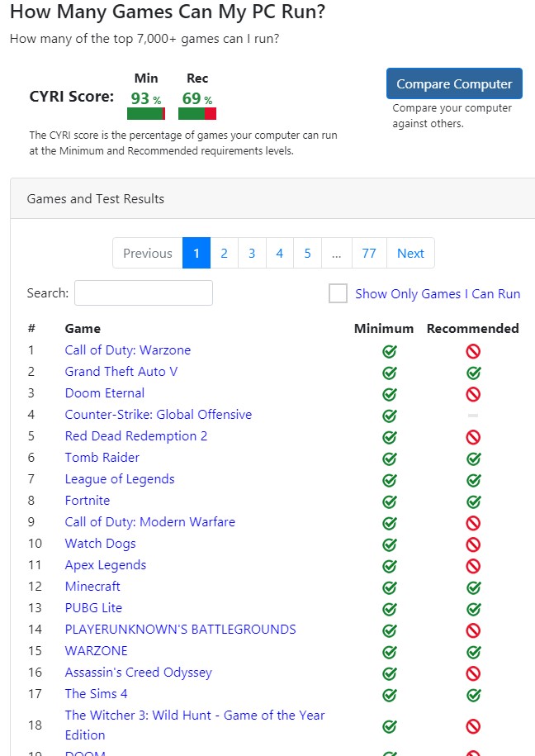Open page 4 of results
535x756 pixels.
280,253
